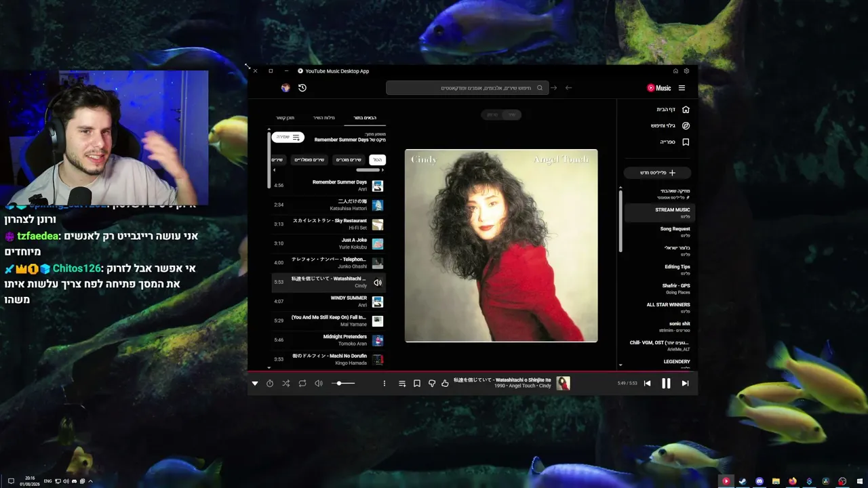
Task: Skip to the next track
Action: coord(685,383)
